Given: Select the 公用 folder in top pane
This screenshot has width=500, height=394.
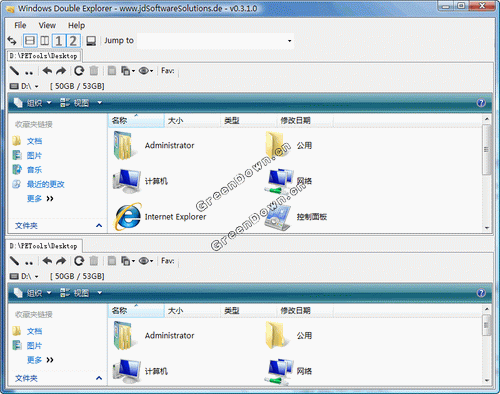Looking at the screenshot, I should tap(289, 146).
